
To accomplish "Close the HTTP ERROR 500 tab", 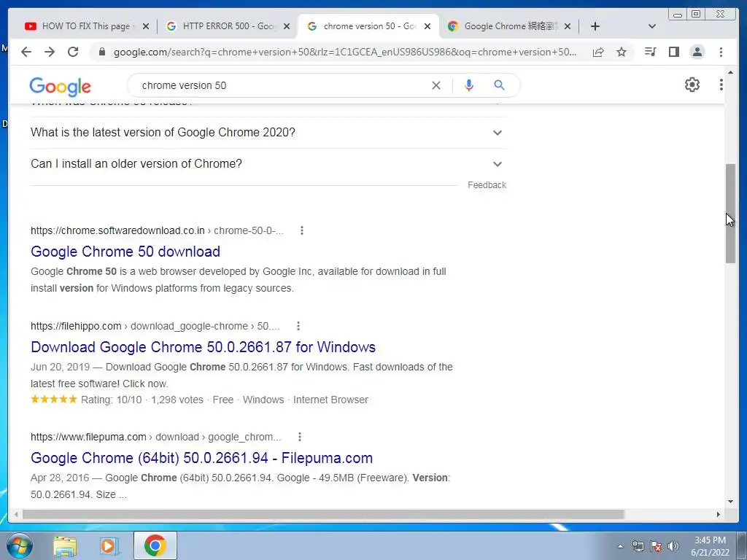I will [286, 26].
